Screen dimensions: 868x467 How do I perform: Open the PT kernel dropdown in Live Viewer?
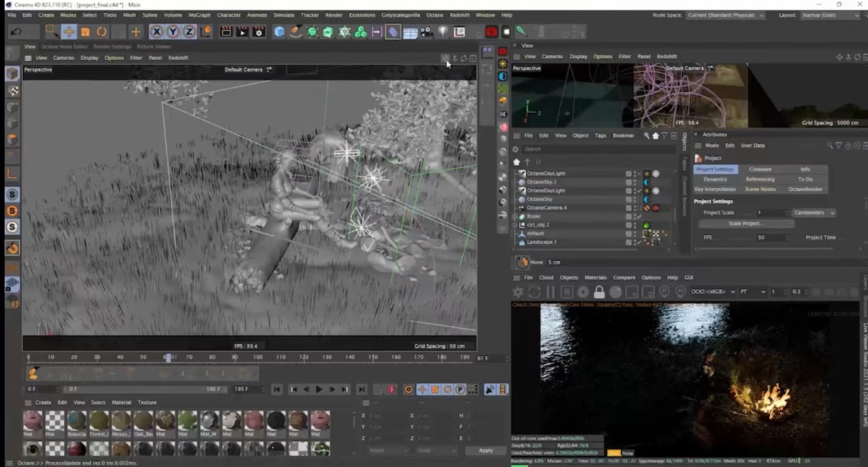pyautogui.click(x=752, y=292)
